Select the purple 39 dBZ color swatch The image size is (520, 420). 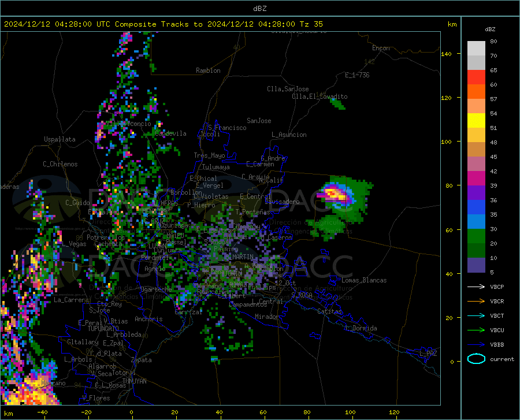pyautogui.click(x=476, y=192)
